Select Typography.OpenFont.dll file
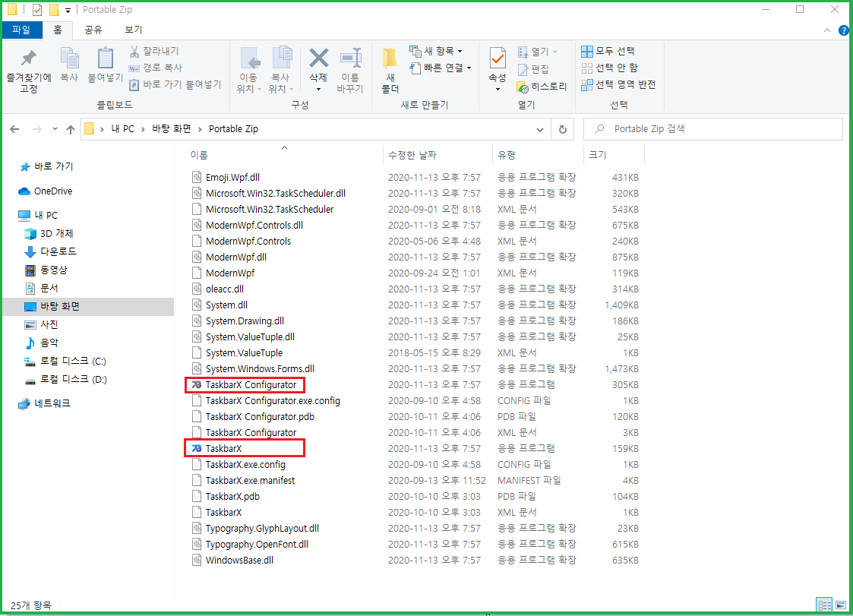This screenshot has width=853, height=616. (250, 544)
